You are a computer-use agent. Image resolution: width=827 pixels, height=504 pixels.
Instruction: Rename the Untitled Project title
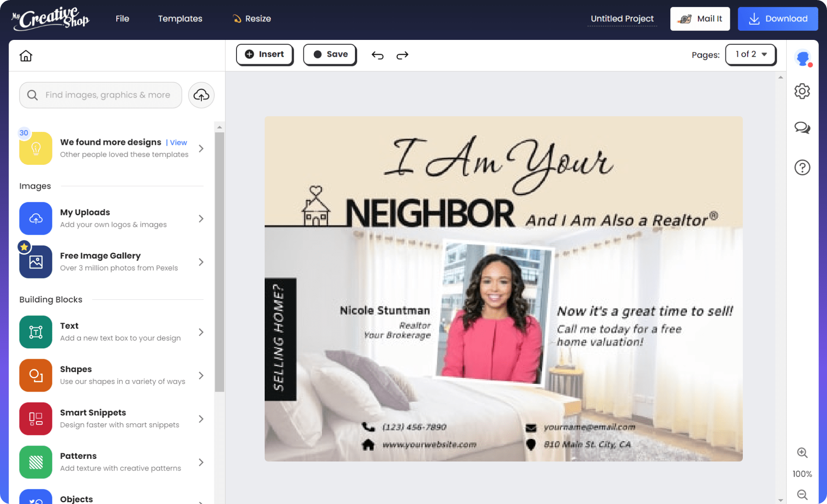[622, 19]
